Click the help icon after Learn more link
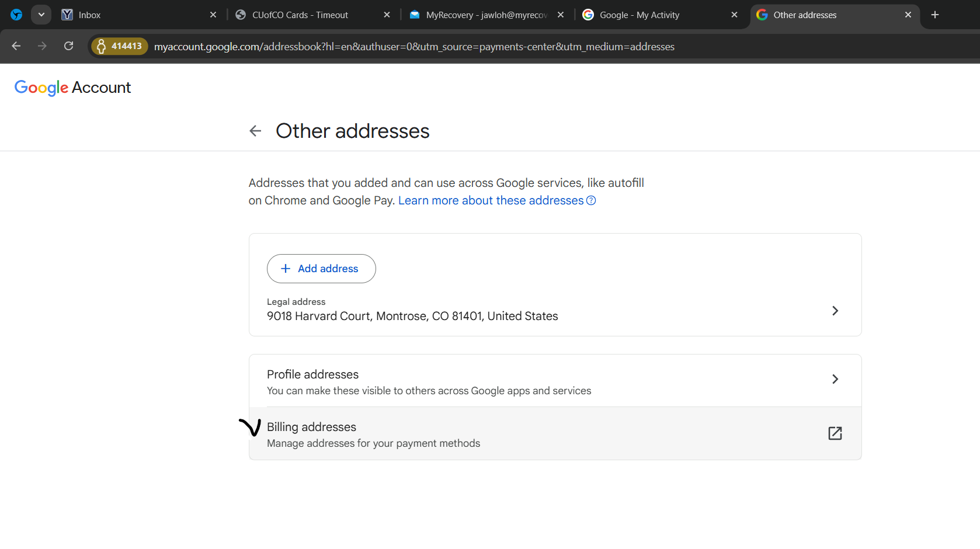980x549 pixels. pos(591,201)
